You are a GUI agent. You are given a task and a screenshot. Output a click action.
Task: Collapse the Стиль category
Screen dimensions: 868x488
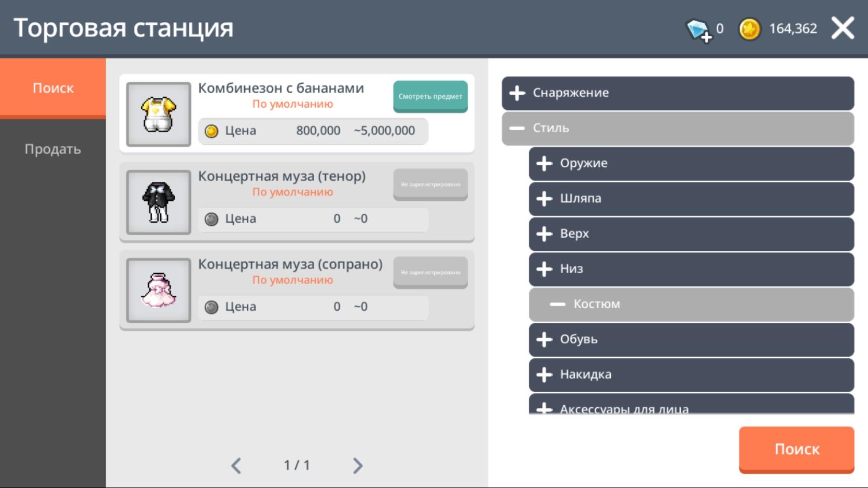(678, 128)
